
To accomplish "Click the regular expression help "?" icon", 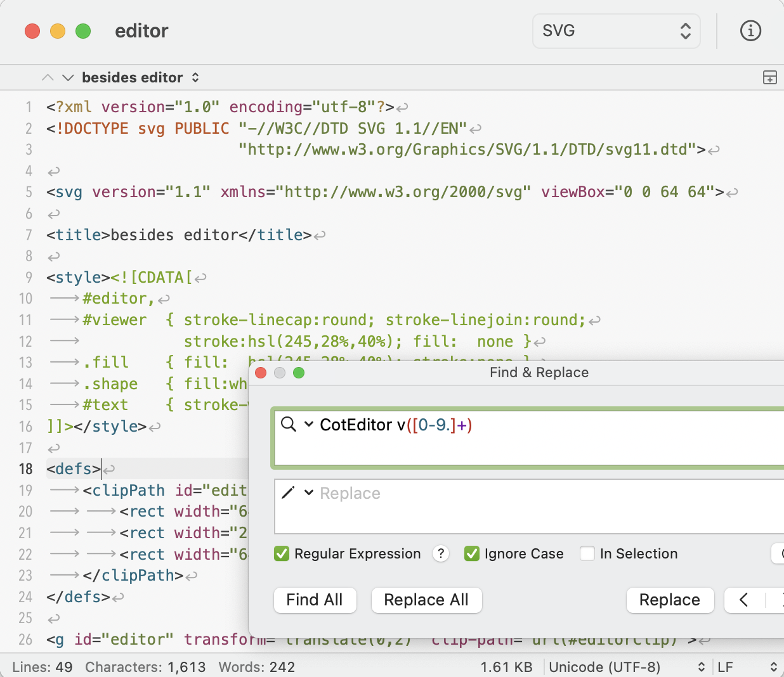I will 441,553.
